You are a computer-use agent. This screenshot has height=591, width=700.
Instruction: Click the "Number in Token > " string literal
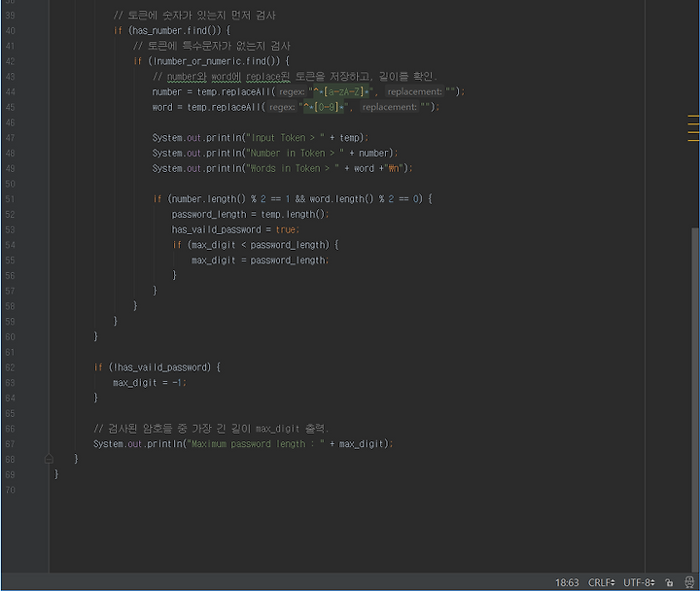pyautogui.click(x=296, y=154)
